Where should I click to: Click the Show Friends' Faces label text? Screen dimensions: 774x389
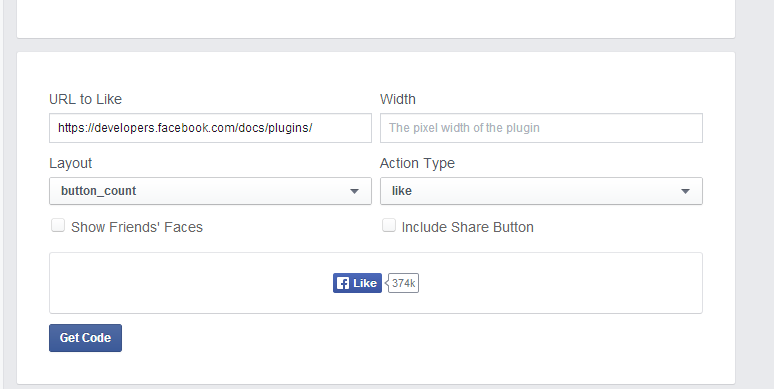[137, 227]
